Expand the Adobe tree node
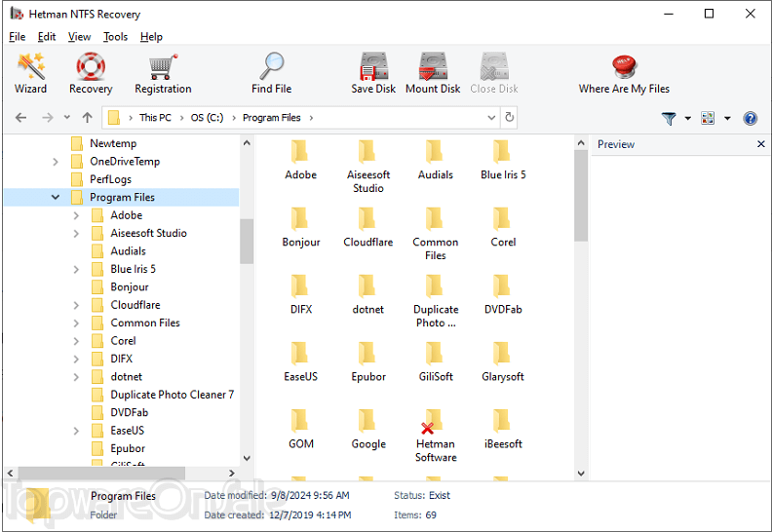The width and height of the screenshot is (772, 532). [x=76, y=215]
